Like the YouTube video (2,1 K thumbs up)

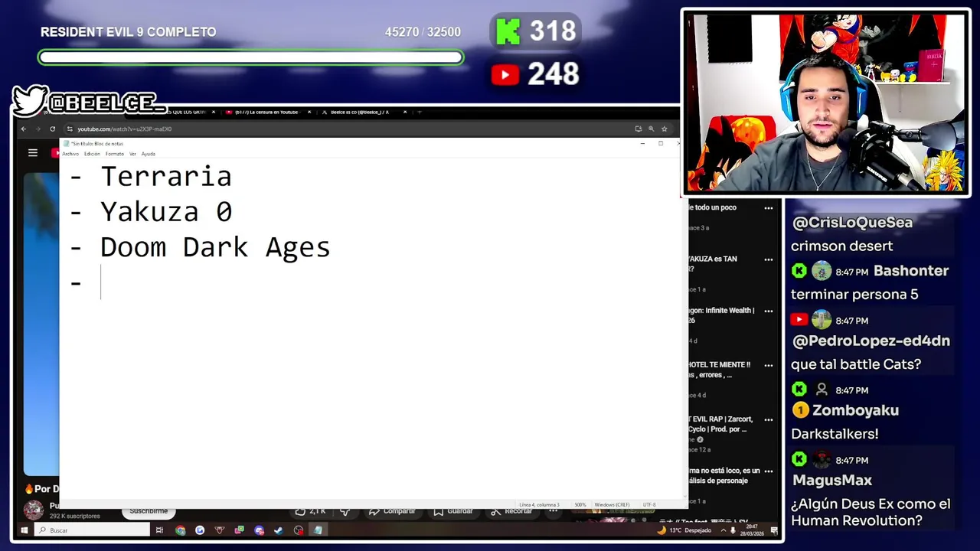[311, 511]
